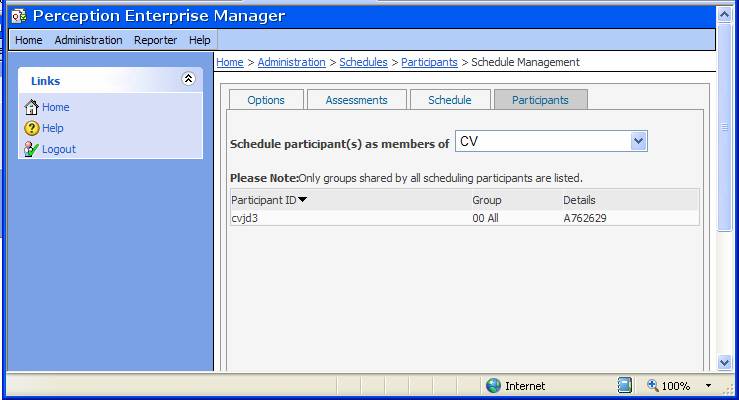Switch to the Schedule tab

click(x=449, y=100)
